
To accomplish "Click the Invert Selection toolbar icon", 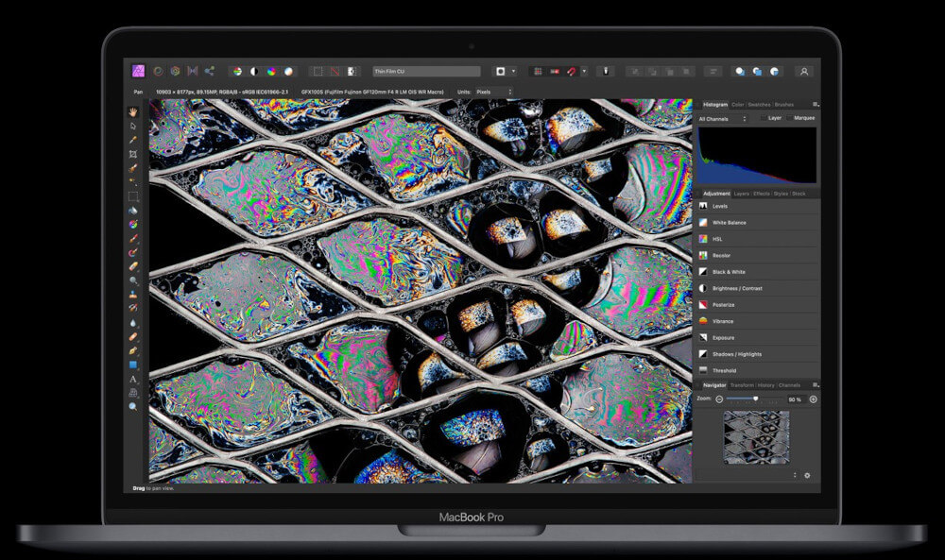I will 352,71.
